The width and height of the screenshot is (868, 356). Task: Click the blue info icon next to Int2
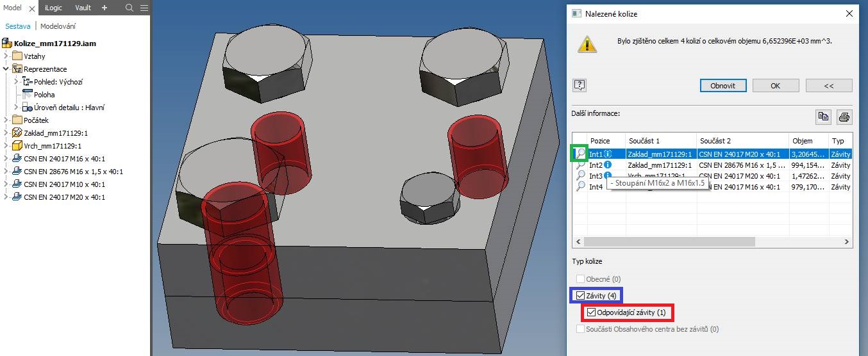point(607,165)
